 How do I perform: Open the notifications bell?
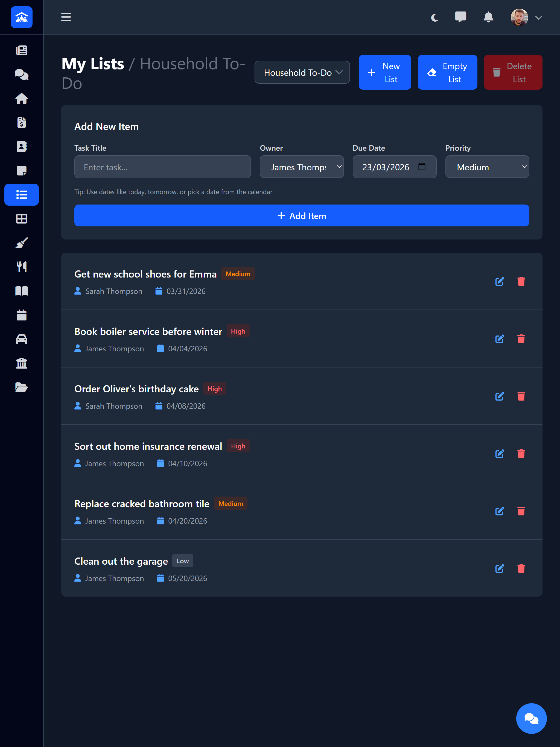point(489,17)
